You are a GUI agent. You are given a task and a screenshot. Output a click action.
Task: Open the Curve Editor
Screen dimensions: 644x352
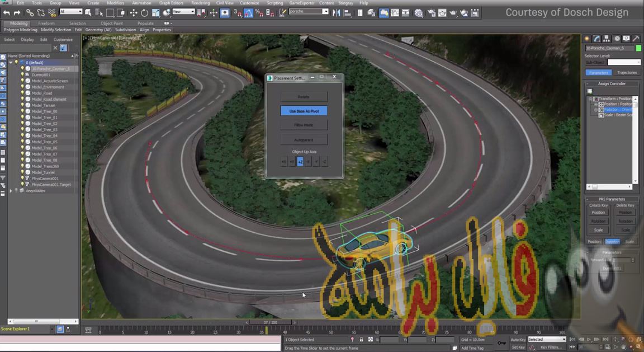395,13
